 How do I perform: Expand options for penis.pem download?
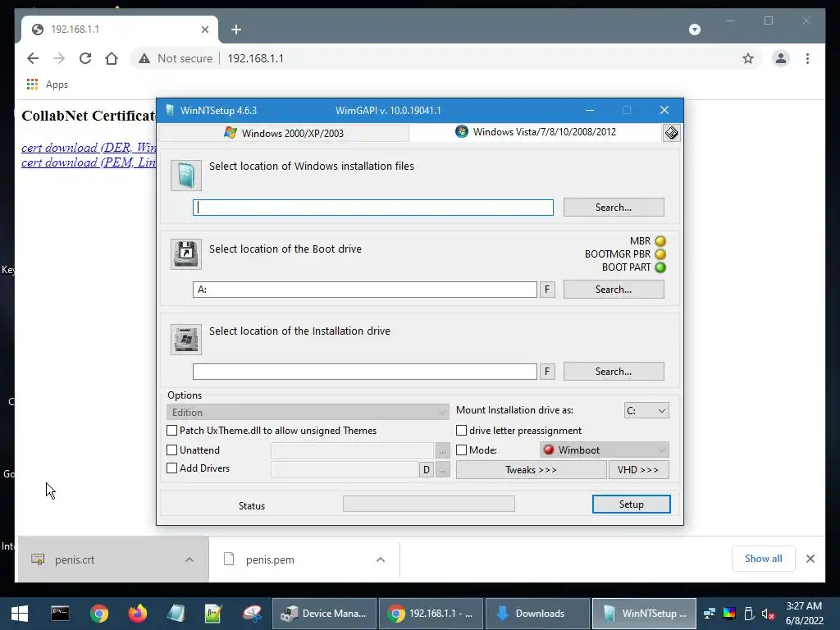pyautogui.click(x=381, y=559)
